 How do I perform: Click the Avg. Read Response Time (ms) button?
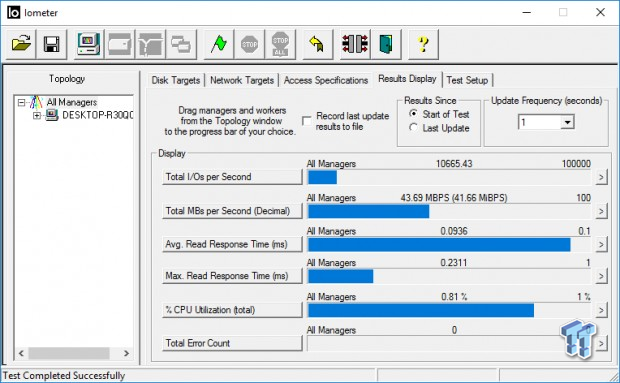tap(232, 244)
